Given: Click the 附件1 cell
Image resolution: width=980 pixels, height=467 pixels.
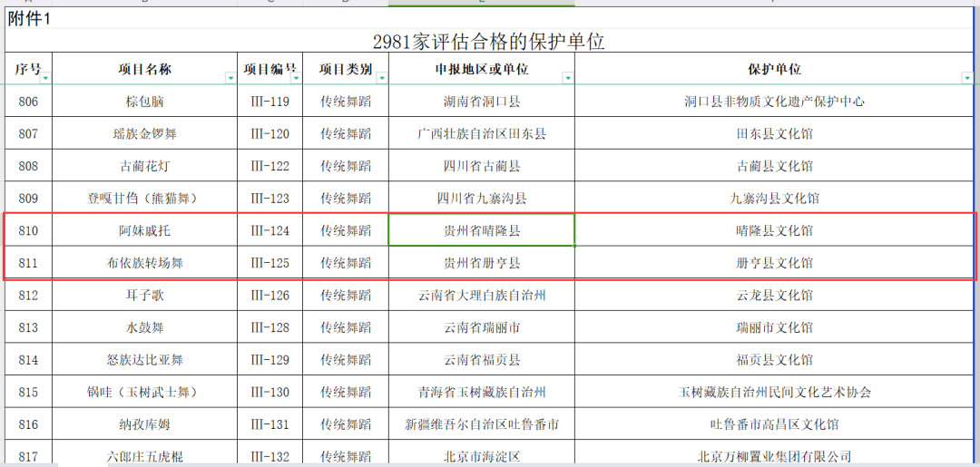Looking at the screenshot, I should [29, 19].
